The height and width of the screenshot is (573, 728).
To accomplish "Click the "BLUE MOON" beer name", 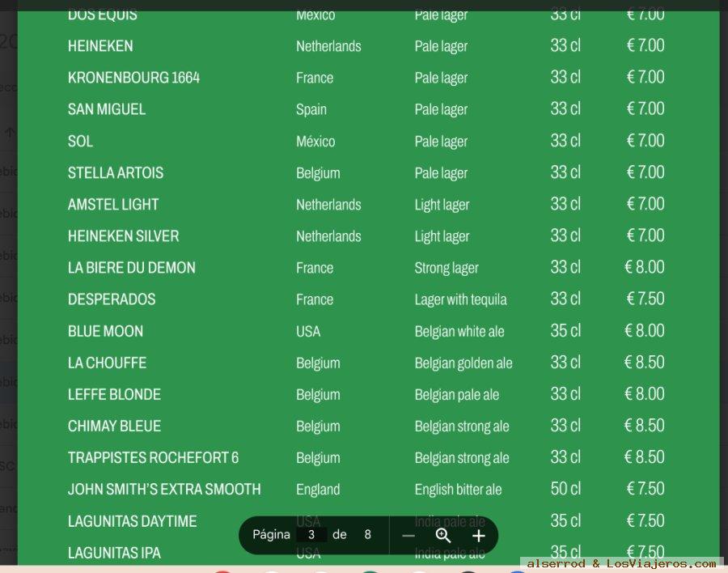I will (x=105, y=331).
